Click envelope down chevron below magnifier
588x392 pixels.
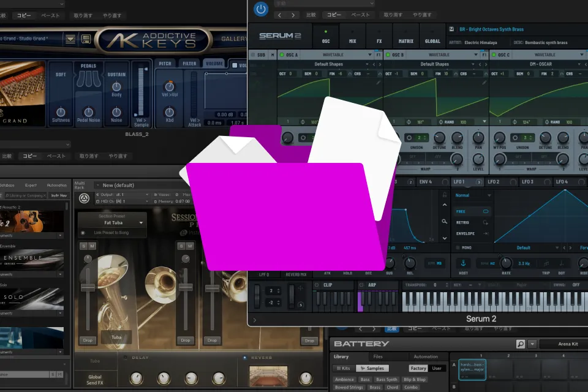[445, 238]
